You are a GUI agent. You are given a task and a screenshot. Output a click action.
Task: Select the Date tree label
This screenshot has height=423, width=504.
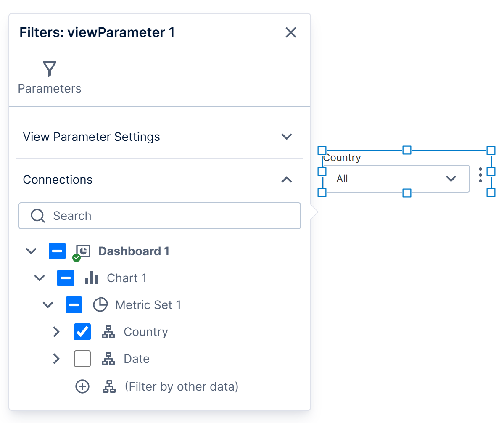[137, 359]
